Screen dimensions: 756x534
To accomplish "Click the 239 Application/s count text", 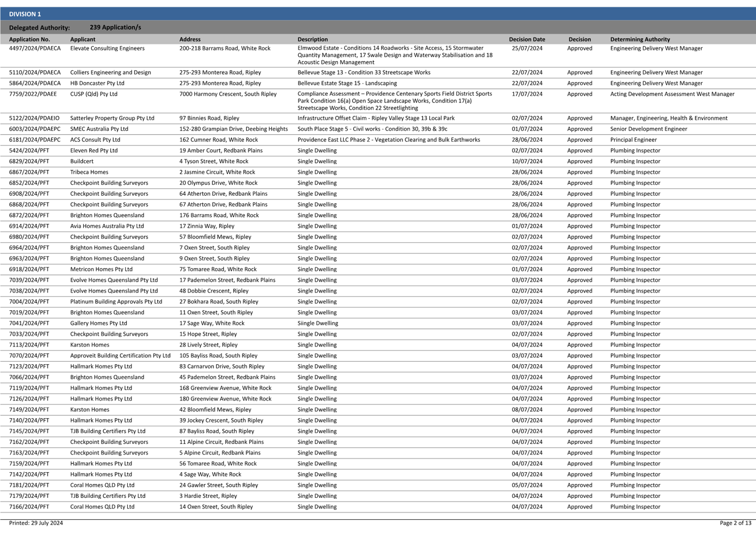I will (x=115, y=27).
